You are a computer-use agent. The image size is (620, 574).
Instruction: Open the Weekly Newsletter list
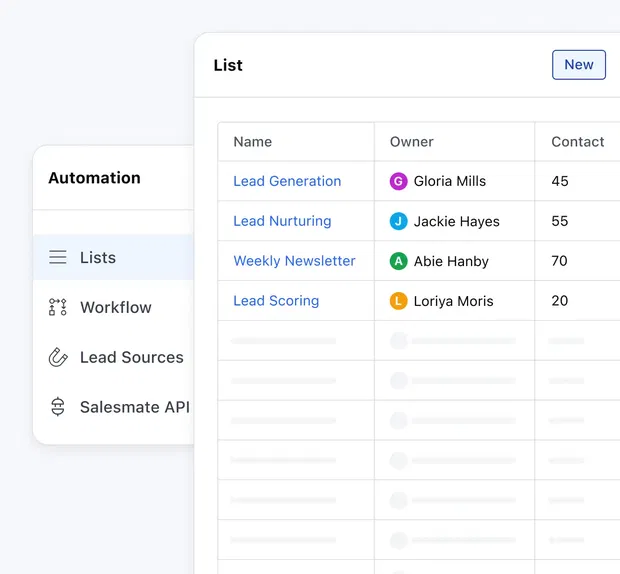[295, 261]
